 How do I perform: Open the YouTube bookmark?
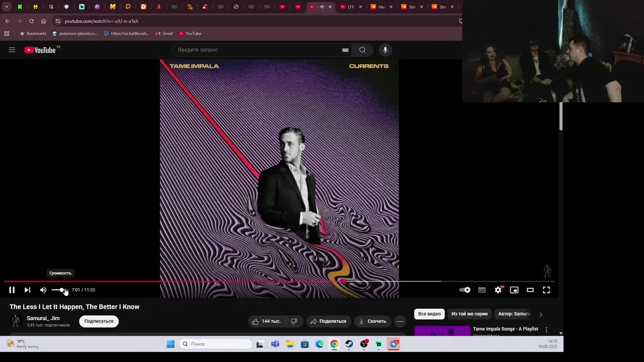[x=190, y=34]
